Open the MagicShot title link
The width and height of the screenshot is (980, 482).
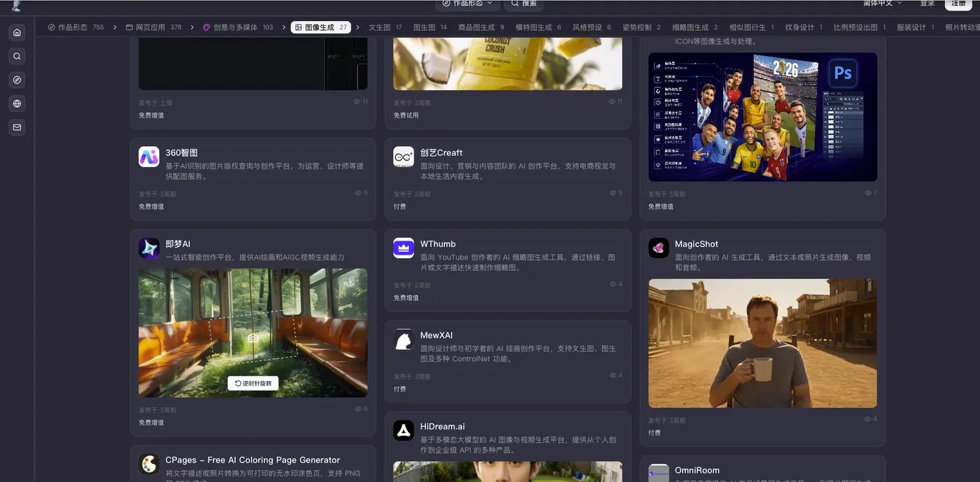tap(696, 244)
